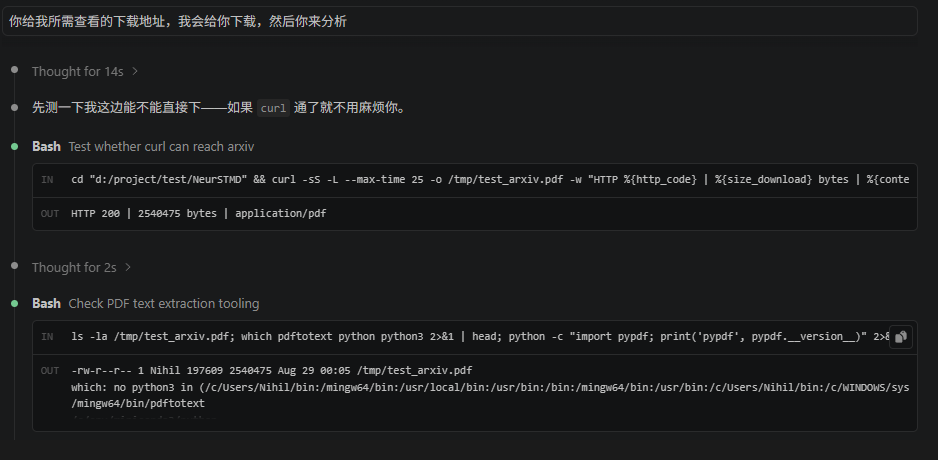The image size is (938, 460).
Task: Click the inline curl code chip
Action: [273, 108]
